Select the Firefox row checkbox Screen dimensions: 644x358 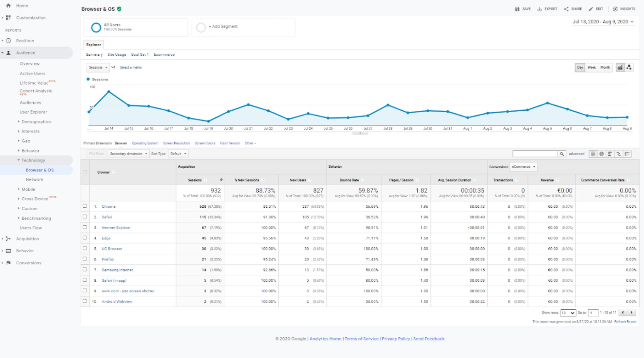[x=85, y=259]
